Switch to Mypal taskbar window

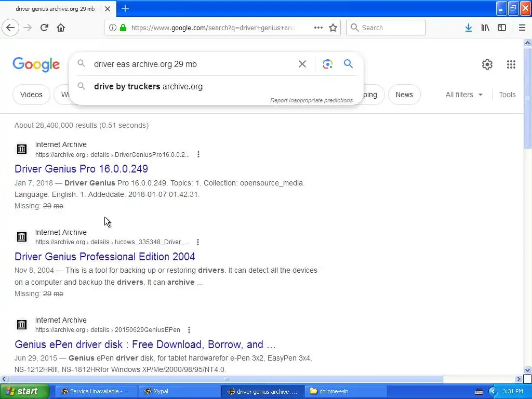pos(179,391)
